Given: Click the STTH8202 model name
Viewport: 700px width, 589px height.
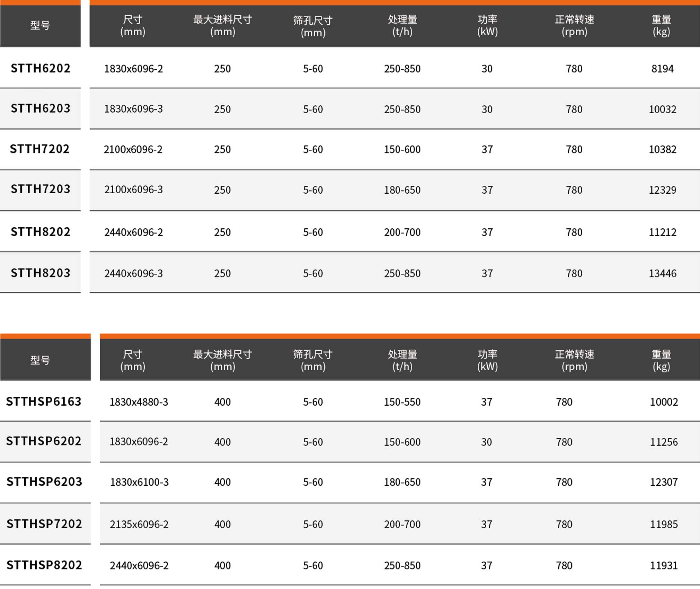Looking at the screenshot, I should (41, 232).
